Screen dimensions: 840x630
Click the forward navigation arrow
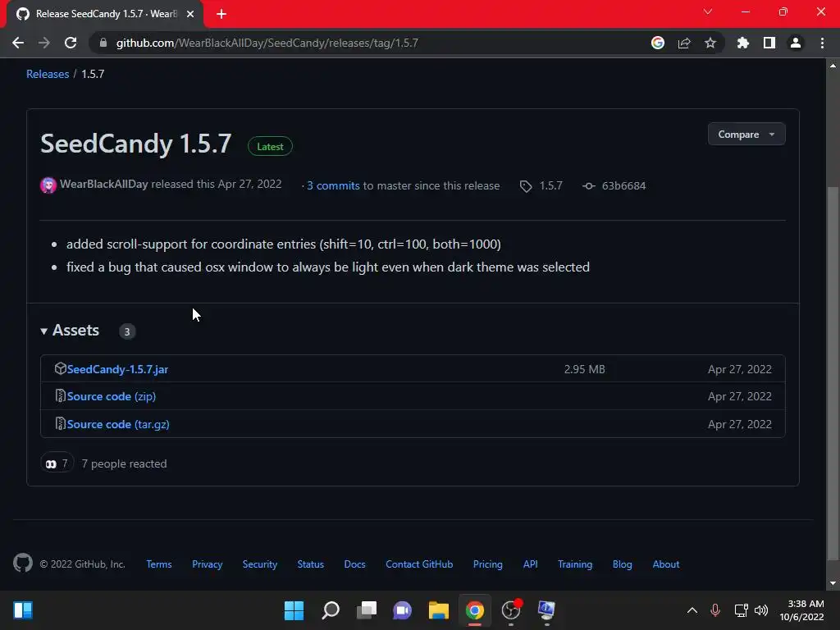click(x=44, y=43)
